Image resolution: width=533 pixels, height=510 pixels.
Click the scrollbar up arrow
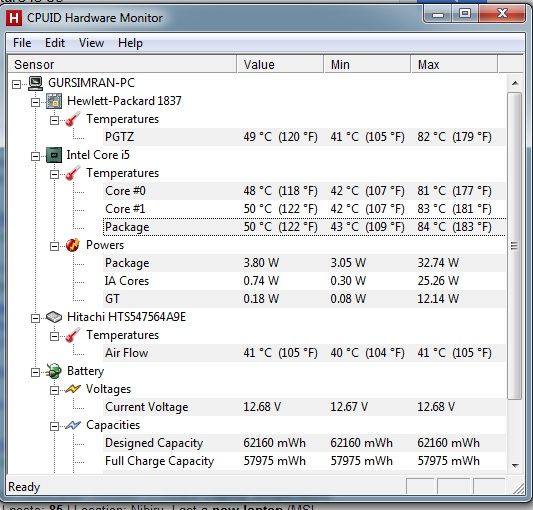[515, 83]
